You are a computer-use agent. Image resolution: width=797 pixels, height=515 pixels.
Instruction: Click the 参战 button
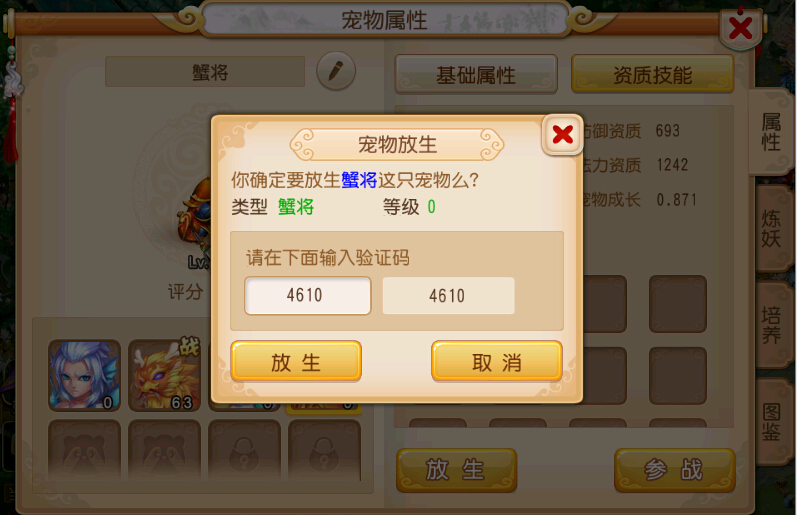[x=675, y=470]
